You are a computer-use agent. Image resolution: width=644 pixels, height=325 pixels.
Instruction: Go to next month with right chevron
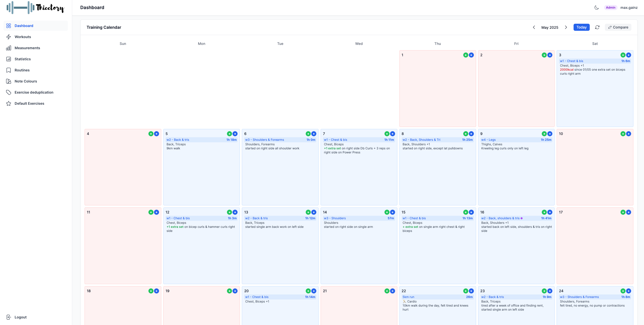[566, 27]
